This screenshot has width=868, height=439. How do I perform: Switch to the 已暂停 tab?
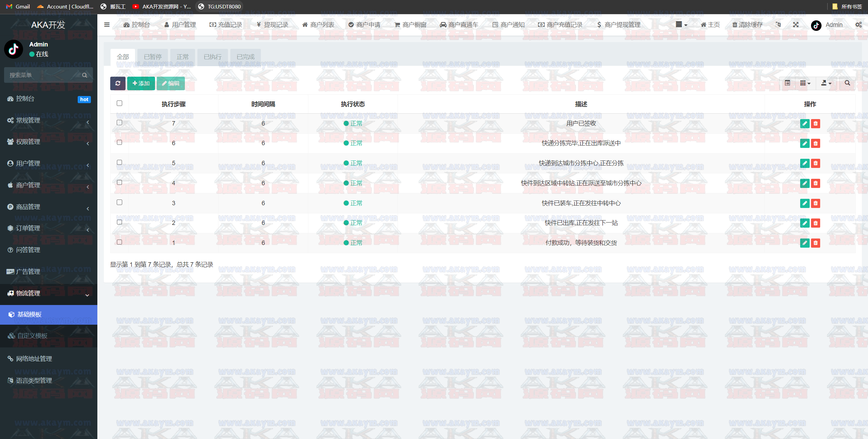[153, 57]
